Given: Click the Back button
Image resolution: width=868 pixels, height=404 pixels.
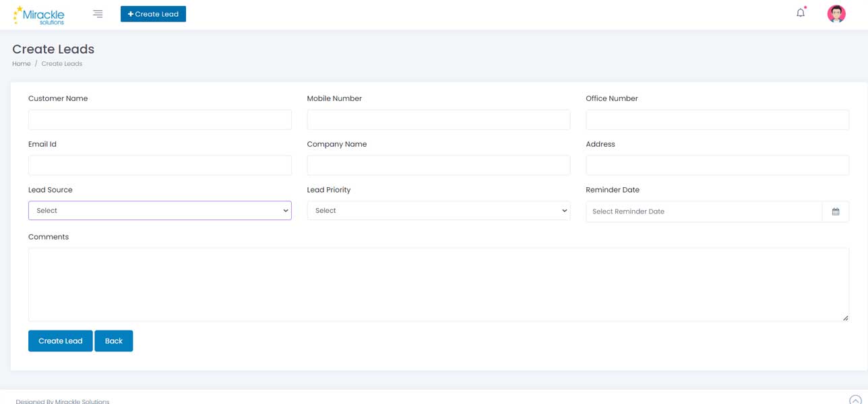Looking at the screenshot, I should pyautogui.click(x=114, y=341).
